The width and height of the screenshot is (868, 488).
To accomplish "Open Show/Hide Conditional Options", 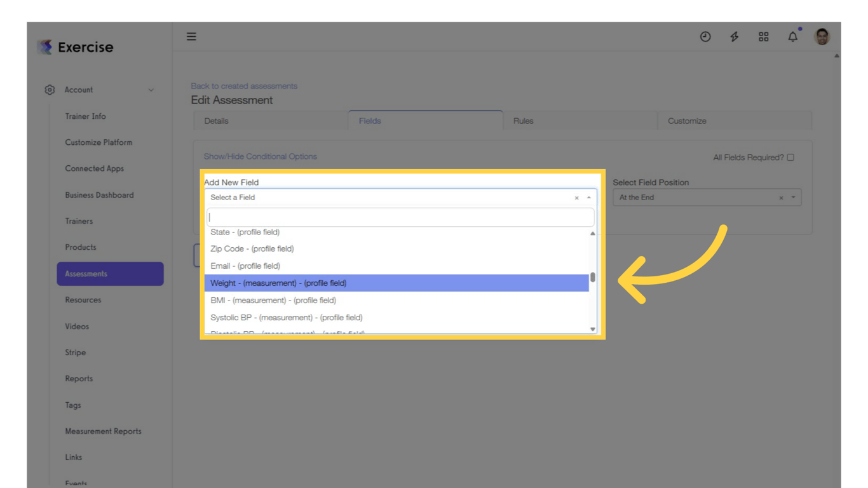I will pyautogui.click(x=260, y=156).
